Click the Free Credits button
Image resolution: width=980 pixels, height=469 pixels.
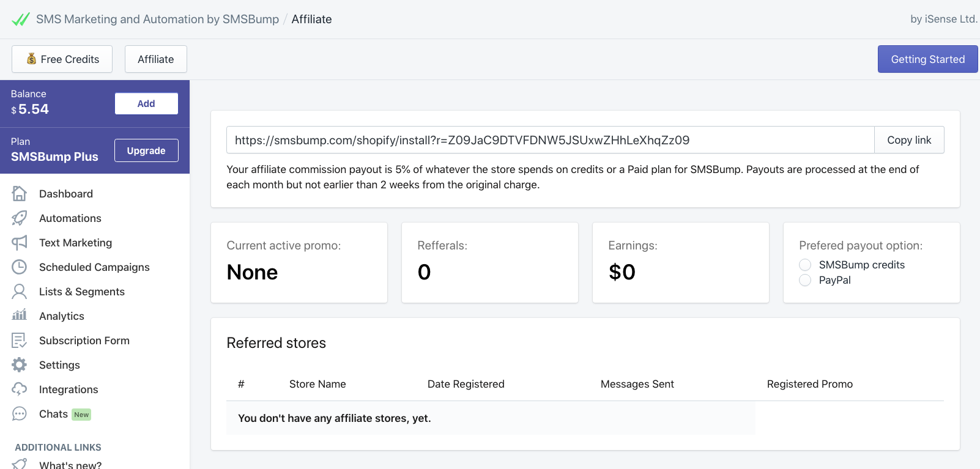coord(62,59)
